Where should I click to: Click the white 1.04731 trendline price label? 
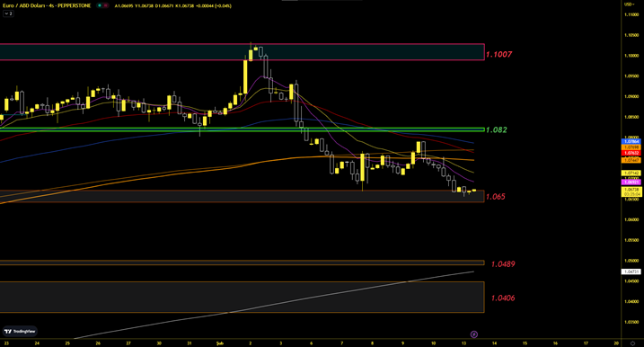coord(631,271)
